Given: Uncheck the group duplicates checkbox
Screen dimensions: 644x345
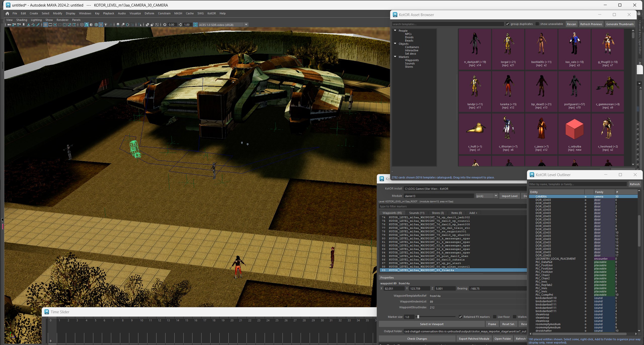Looking at the screenshot, I should [x=508, y=24].
